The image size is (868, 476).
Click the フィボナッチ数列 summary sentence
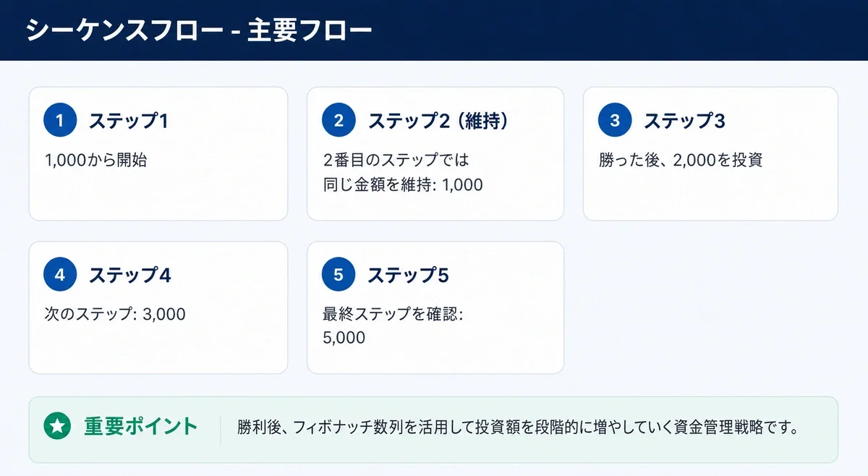[x=518, y=426]
